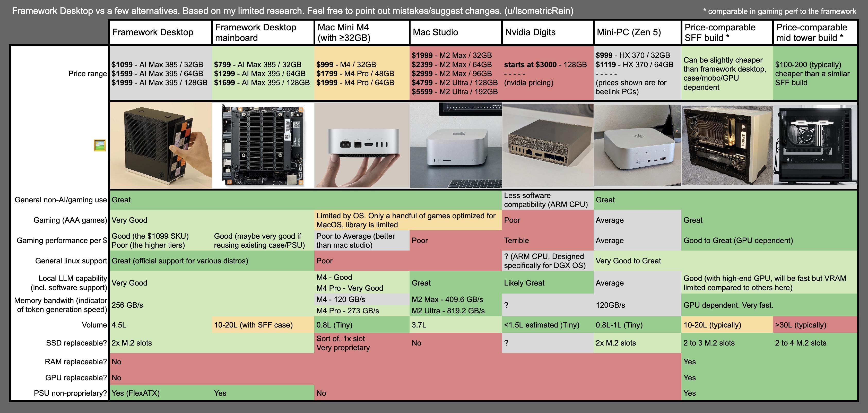Select the 'Yes (FlexATX)' PSU cell
This screenshot has height=413, width=868.
click(135, 393)
